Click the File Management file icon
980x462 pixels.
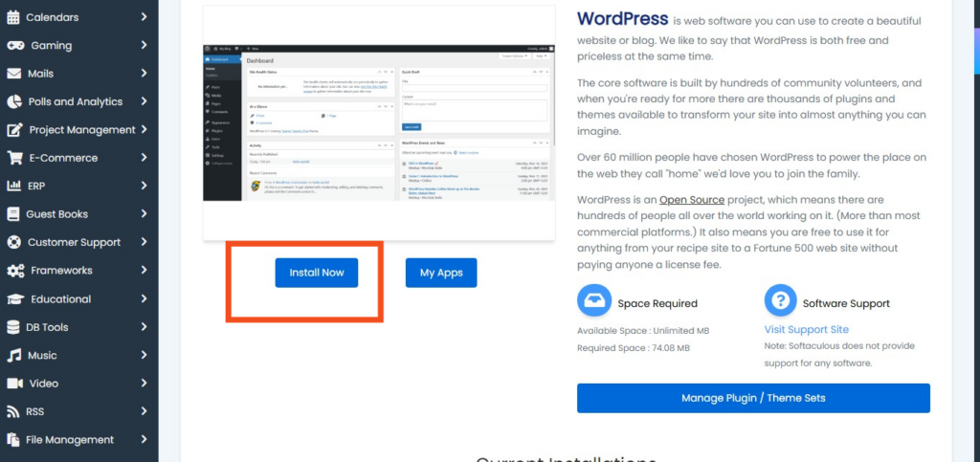click(x=12, y=440)
